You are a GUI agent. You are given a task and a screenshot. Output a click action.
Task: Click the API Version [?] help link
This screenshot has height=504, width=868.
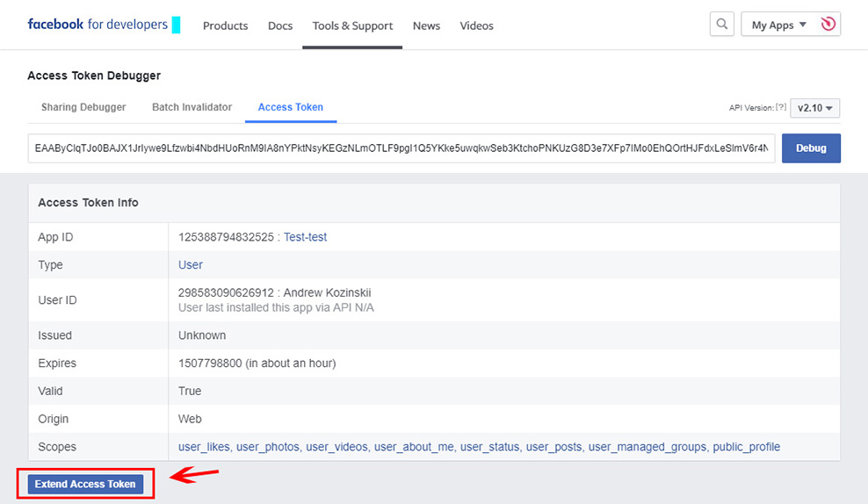pos(780,107)
